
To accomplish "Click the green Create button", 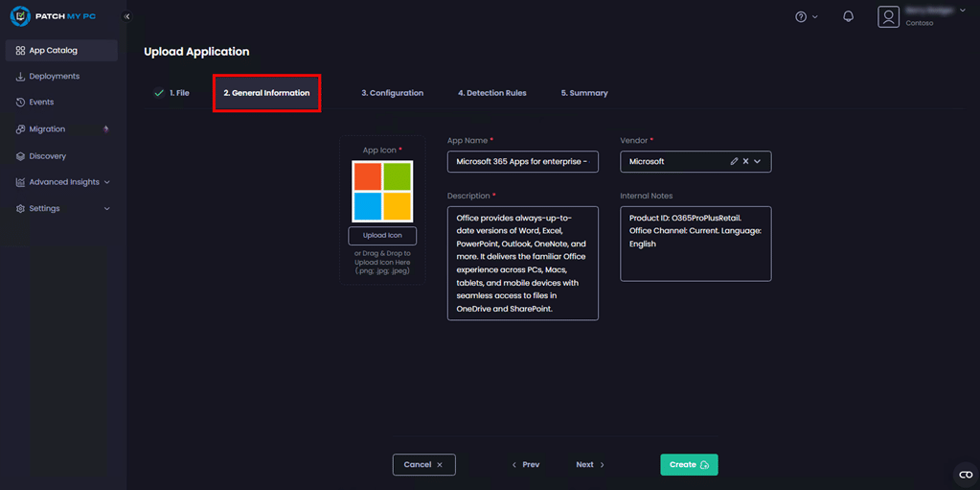I will (689, 464).
